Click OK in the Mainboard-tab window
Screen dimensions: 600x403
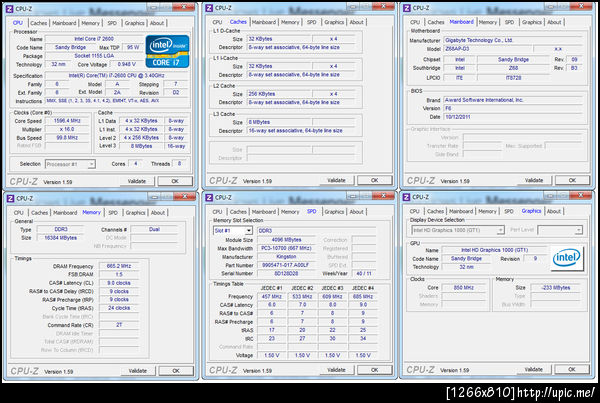(572, 180)
